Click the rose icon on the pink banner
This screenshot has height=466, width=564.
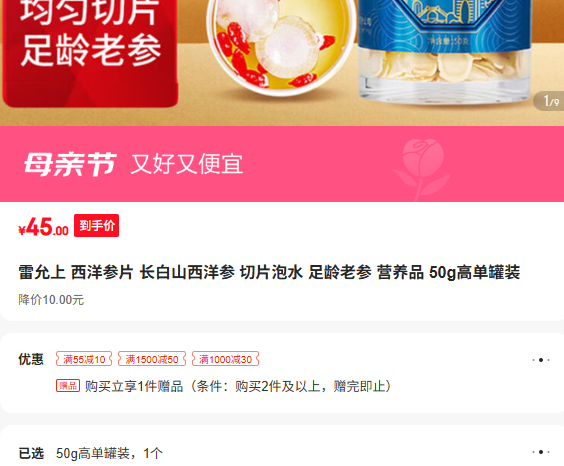[x=422, y=169]
